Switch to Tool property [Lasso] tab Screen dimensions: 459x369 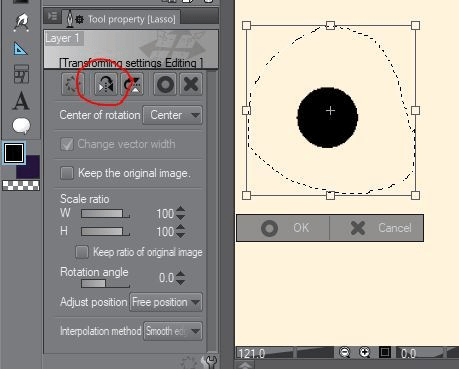point(122,19)
